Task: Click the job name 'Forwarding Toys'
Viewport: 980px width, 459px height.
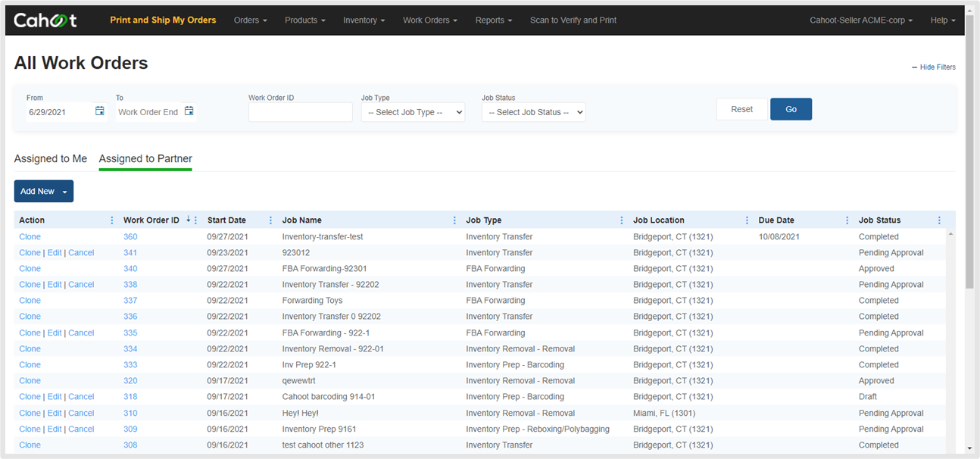Action: (x=313, y=301)
